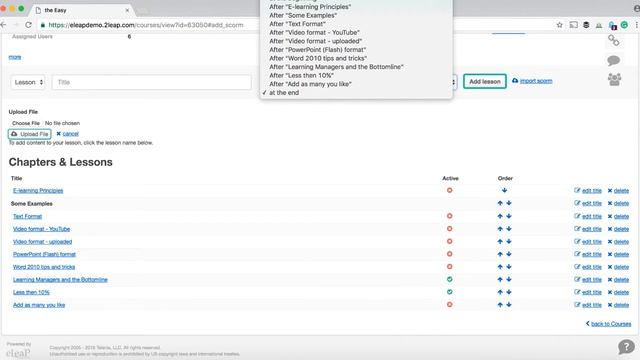Deactivate Learning Managers and the Bottomline lesson
Screen dimensions: 640x360
click(x=449, y=279)
